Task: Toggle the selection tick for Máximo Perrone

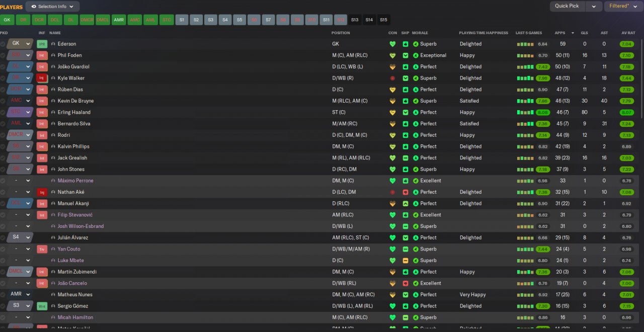Action: (3, 181)
